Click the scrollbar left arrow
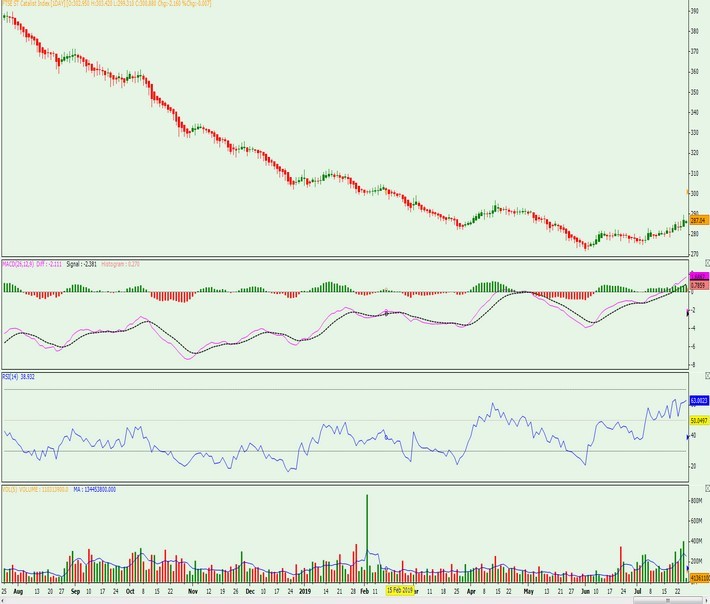710x604 pixels. coord(4,600)
